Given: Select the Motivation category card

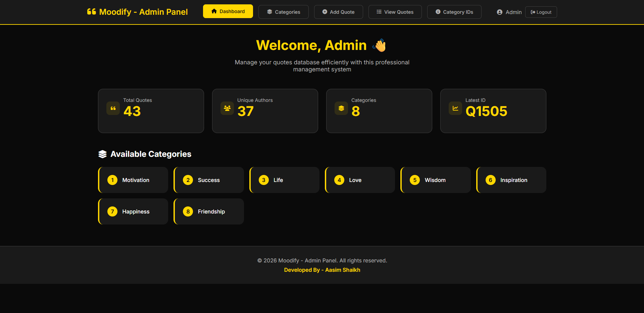Looking at the screenshot, I should click(x=133, y=180).
